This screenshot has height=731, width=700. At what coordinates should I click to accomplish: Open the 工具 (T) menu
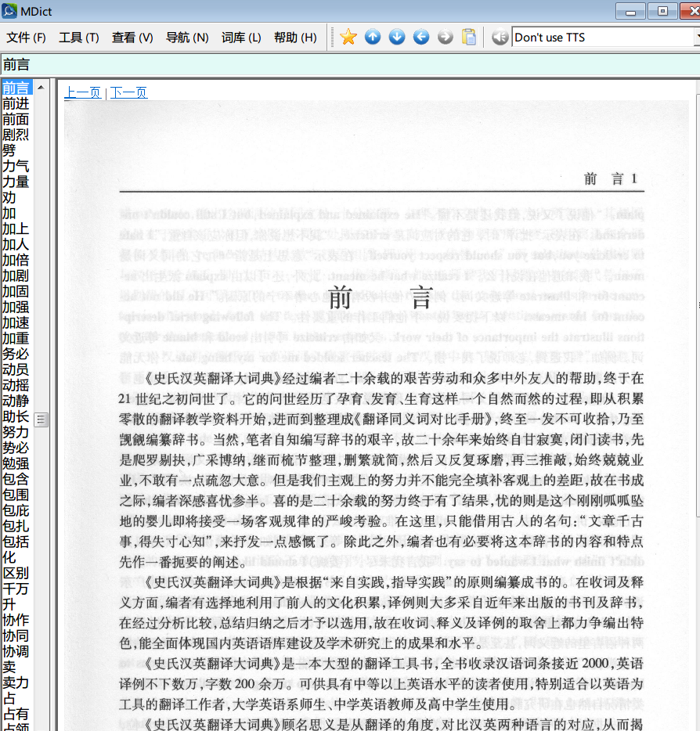(x=79, y=38)
